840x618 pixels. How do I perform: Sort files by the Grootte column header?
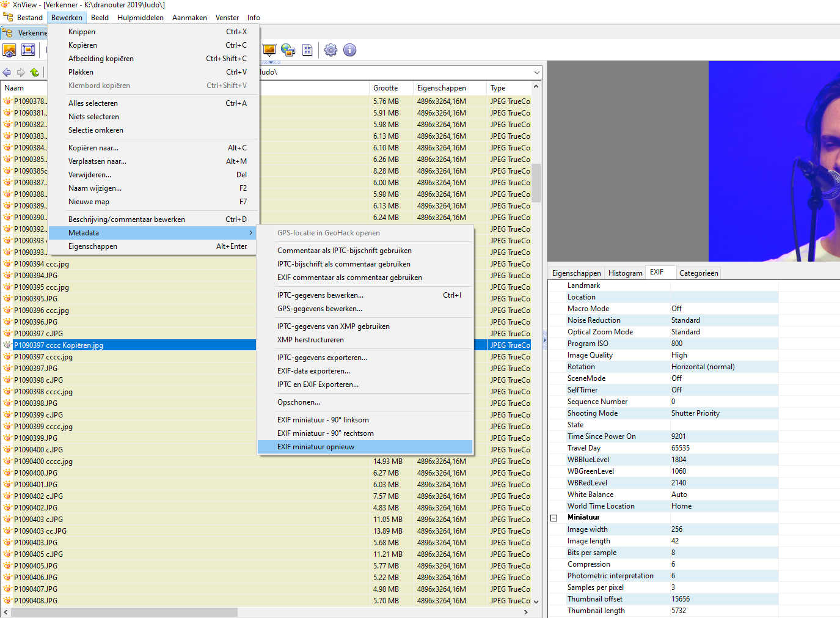coord(385,88)
